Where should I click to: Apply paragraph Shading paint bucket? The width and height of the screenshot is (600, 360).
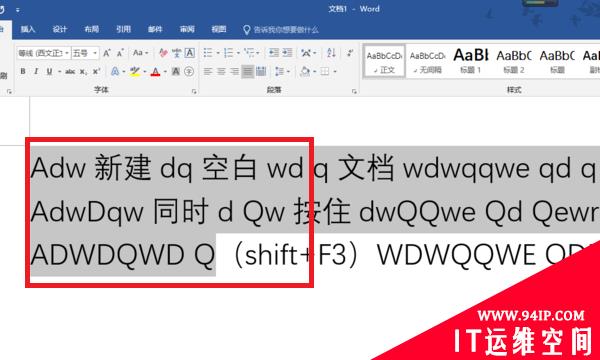[x=305, y=71]
